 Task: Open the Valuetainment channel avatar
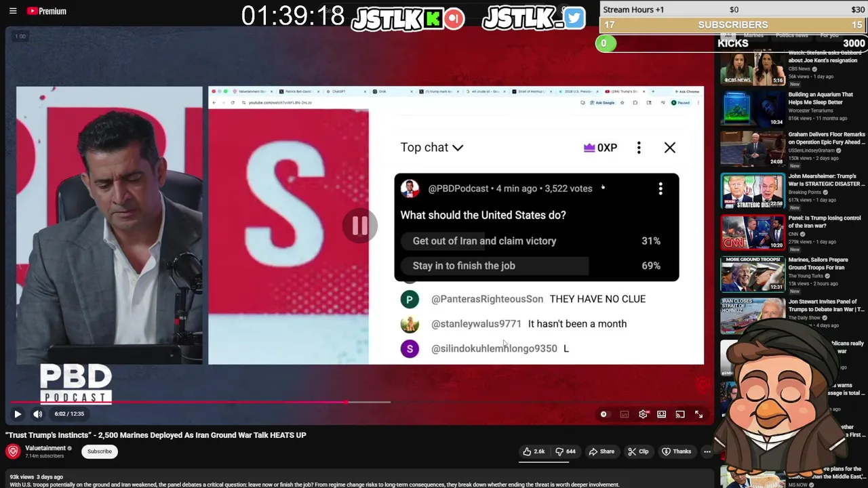click(13, 451)
